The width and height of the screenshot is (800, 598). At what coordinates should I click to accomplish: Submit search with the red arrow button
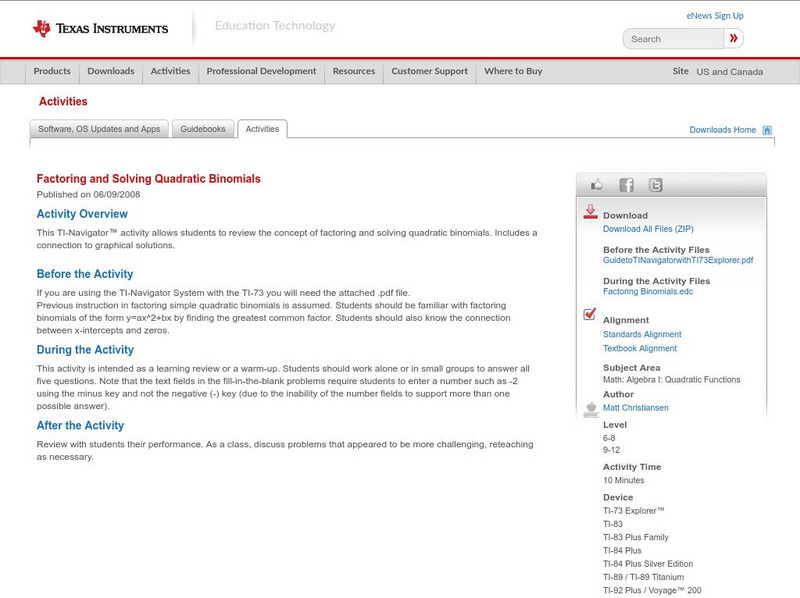pos(733,38)
